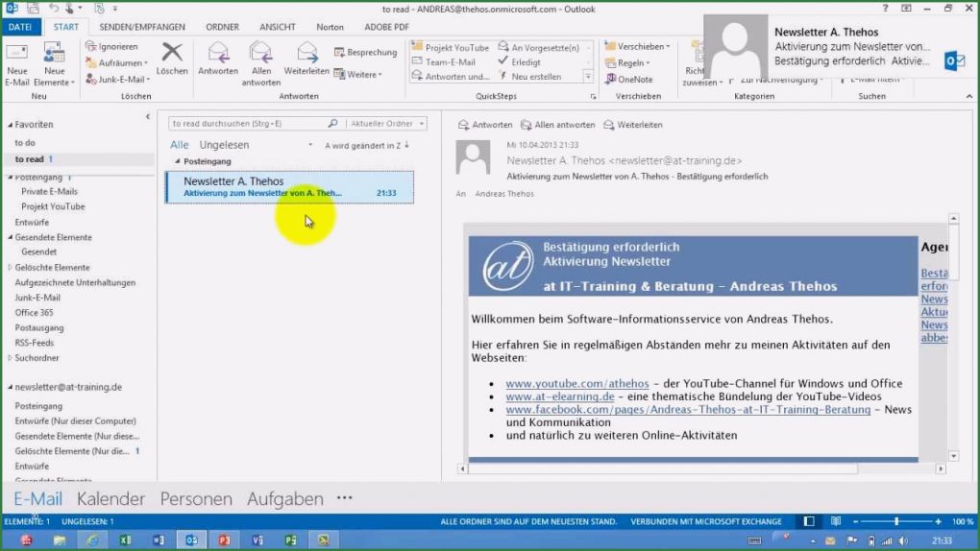Switch to the SENDEN/EMPFANGEN tab

point(142,27)
